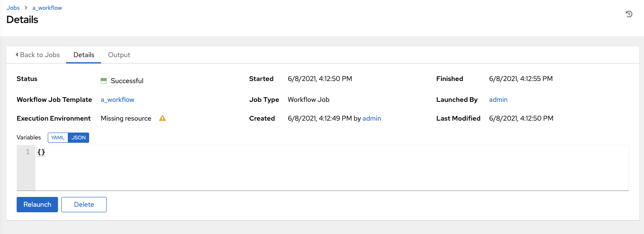Switch to the Output tab
Screen dimensions: 644x234
(x=119, y=55)
